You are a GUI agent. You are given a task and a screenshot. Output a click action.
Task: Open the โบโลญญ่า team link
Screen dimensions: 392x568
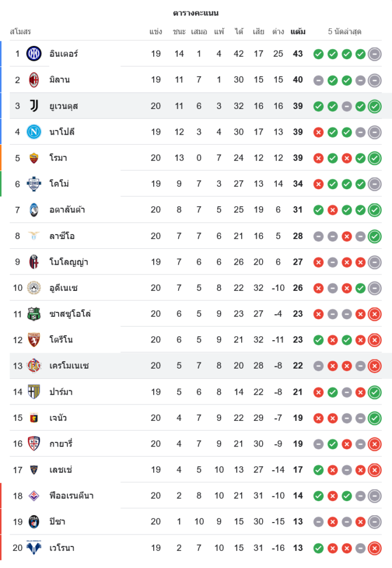click(68, 262)
